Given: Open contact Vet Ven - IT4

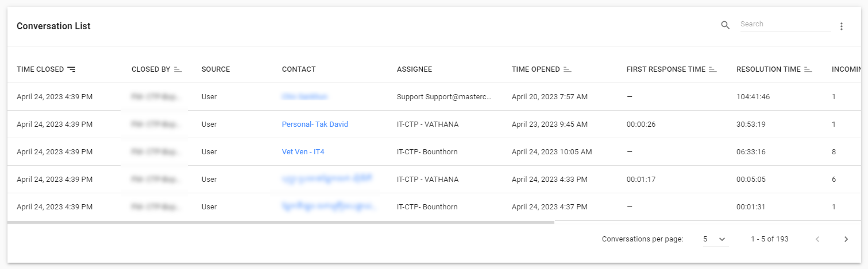Looking at the screenshot, I should [x=303, y=152].
